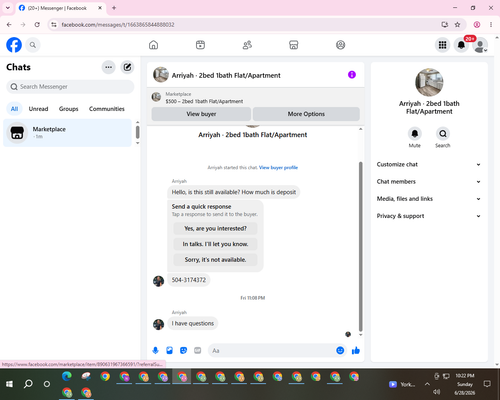Expand Media, files and links section
This screenshot has width=500, height=400.
429,199
